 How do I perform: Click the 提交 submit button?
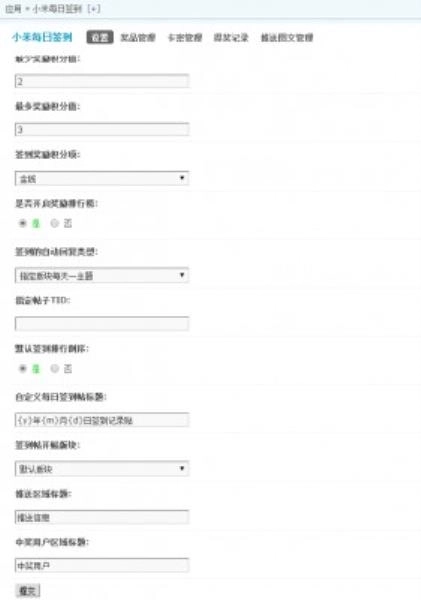pos(28,591)
